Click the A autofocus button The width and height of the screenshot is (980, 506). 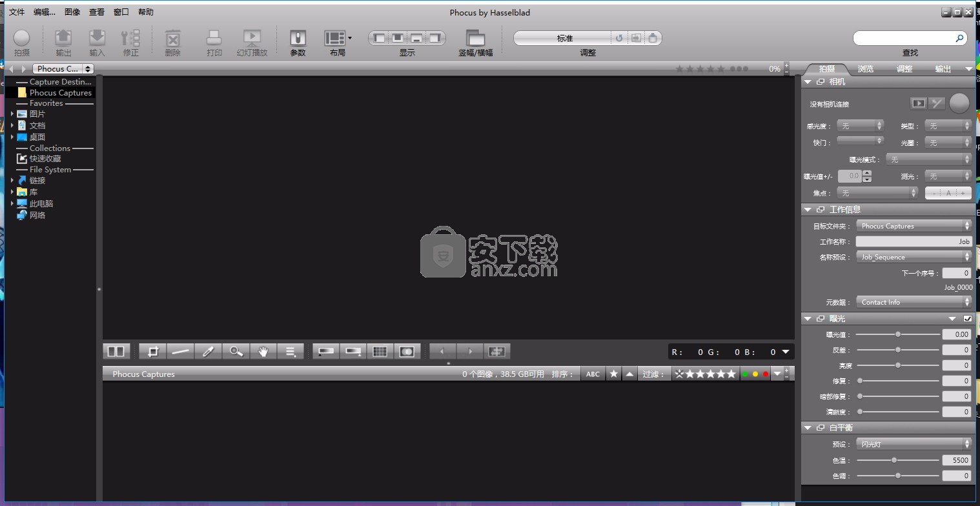(948, 192)
